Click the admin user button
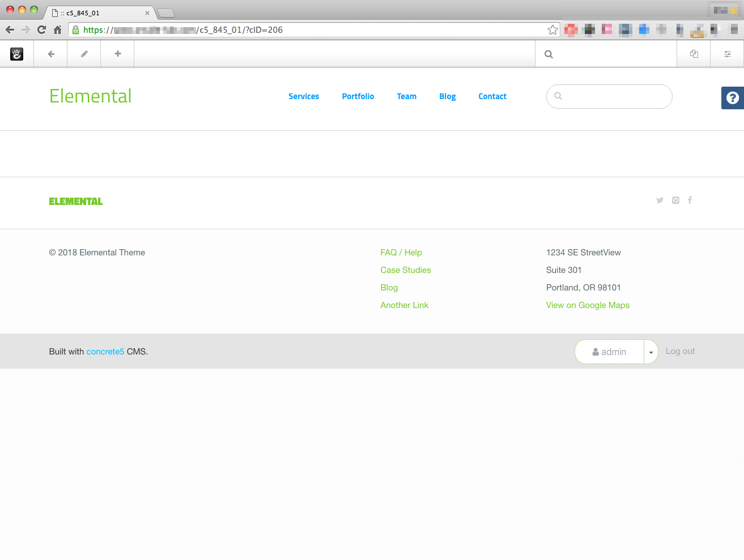Image resolution: width=744 pixels, height=560 pixels. [609, 352]
